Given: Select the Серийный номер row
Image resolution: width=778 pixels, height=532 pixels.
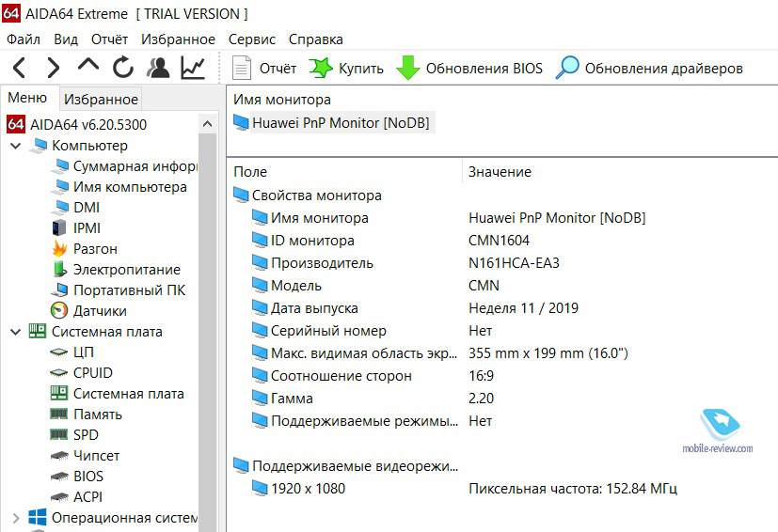Looking at the screenshot, I should [319, 331].
